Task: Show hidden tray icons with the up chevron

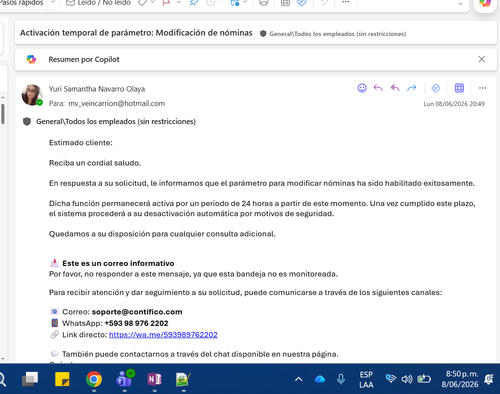Action: coord(299,379)
